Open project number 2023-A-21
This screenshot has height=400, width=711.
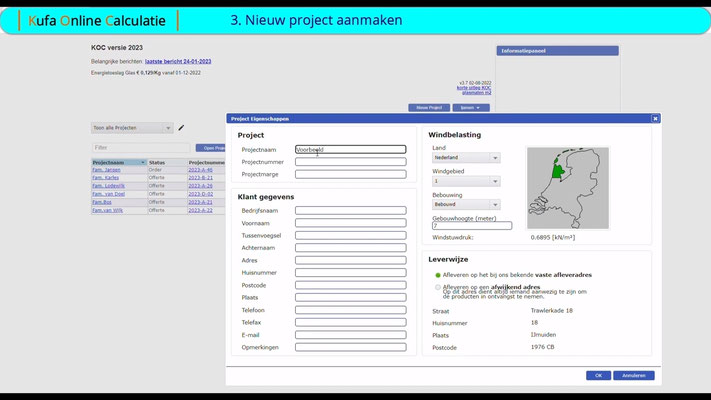click(200, 202)
